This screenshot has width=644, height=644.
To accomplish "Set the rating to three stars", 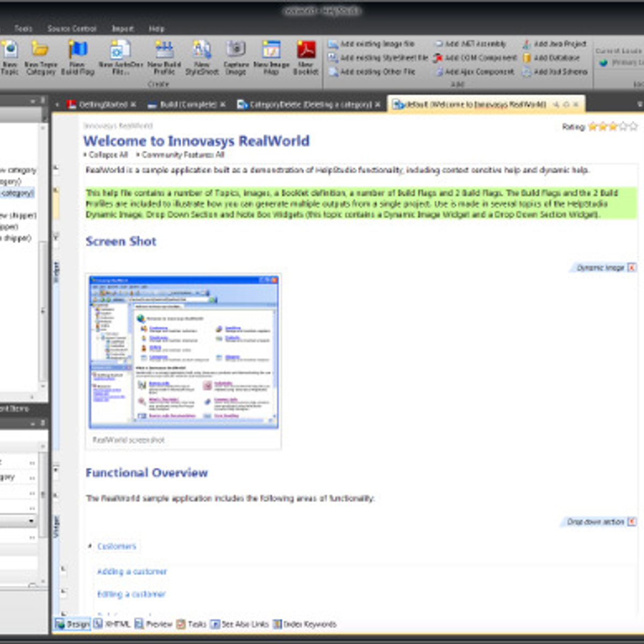I will tap(613, 127).
